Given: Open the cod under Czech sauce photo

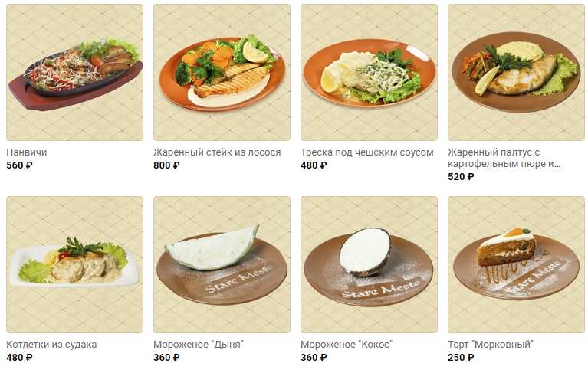Looking at the screenshot, I should 369,72.
